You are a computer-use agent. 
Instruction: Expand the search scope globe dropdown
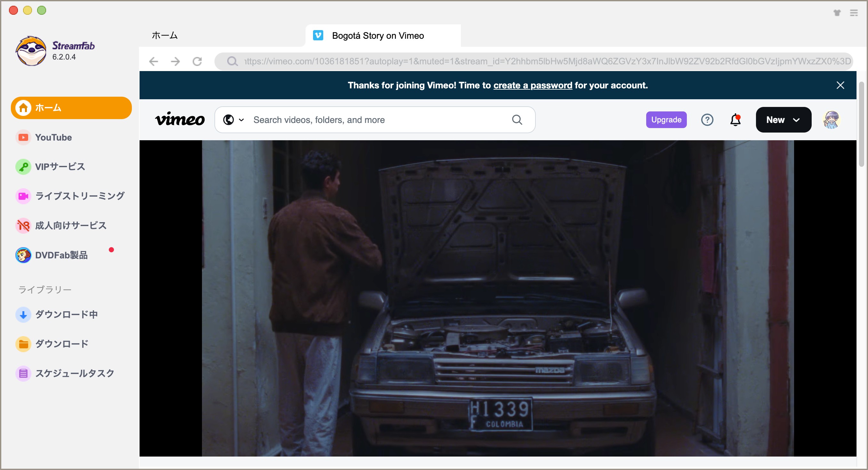pos(233,120)
